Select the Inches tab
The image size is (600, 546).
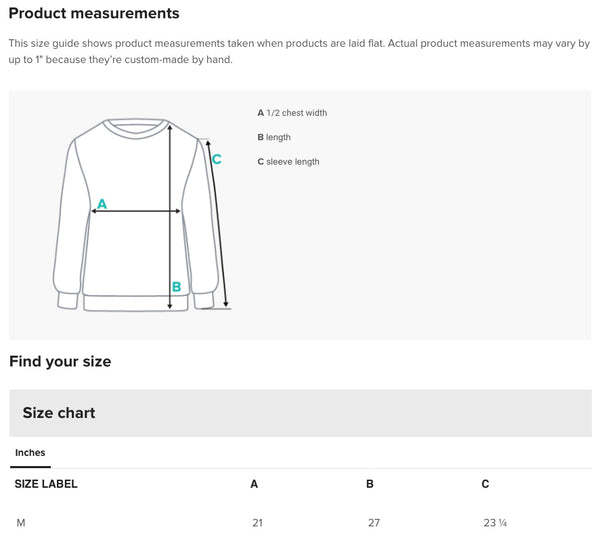click(x=30, y=453)
